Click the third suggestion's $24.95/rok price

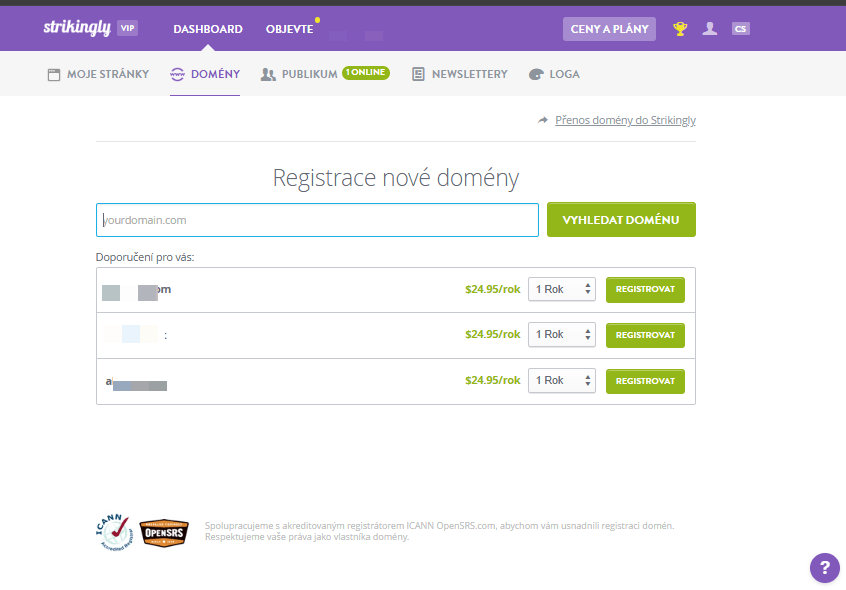(493, 380)
